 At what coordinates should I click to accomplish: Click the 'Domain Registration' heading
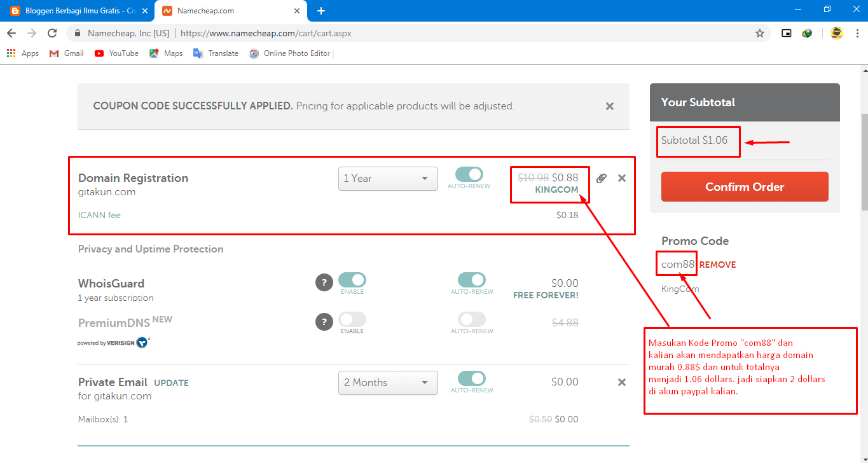coord(133,178)
